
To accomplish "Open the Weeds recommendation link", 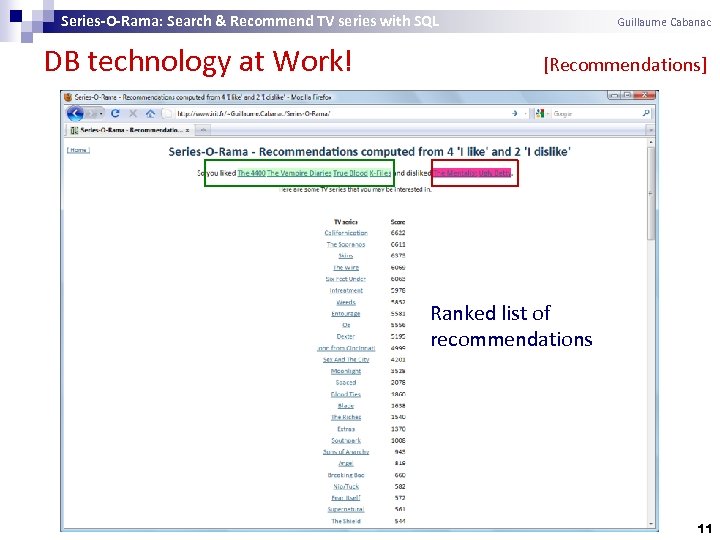I will [x=346, y=302].
